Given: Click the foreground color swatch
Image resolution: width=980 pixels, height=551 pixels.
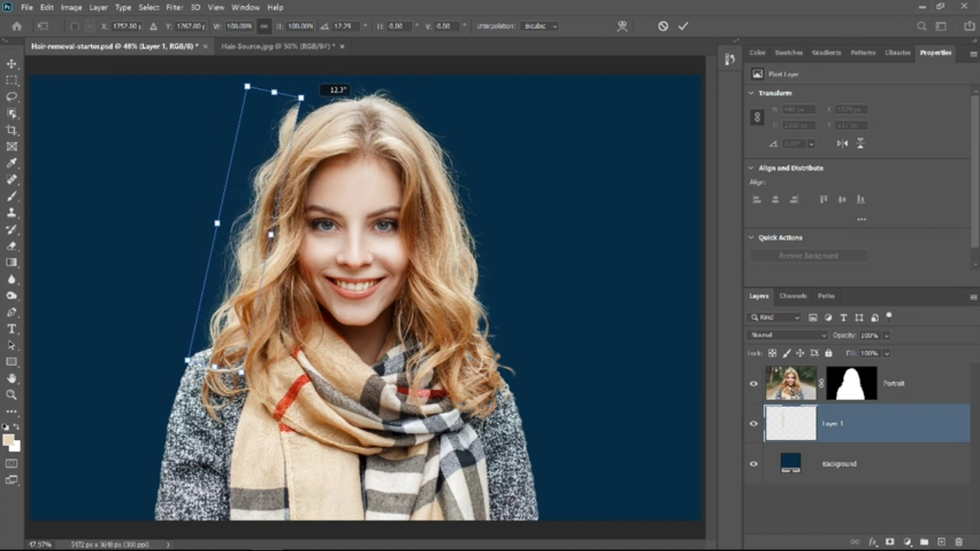Looking at the screenshot, I should click(x=8, y=440).
